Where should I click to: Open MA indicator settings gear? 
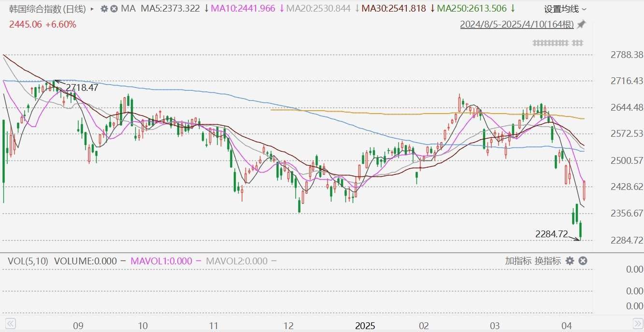click(104, 9)
